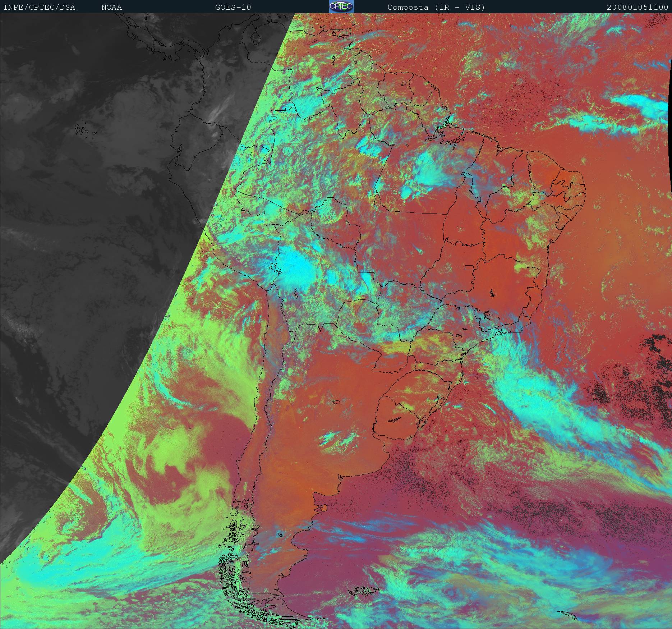Select the Composta (IR - VIS) title

coord(436,7)
